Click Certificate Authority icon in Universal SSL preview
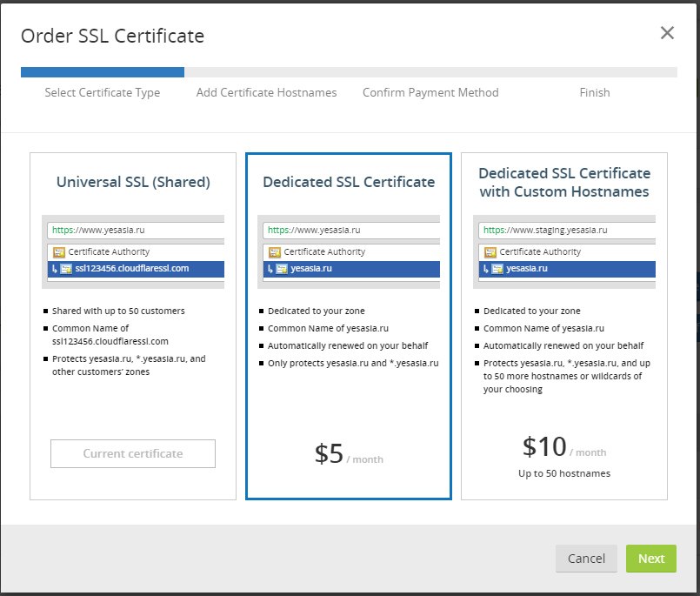The image size is (700, 596). (x=58, y=252)
